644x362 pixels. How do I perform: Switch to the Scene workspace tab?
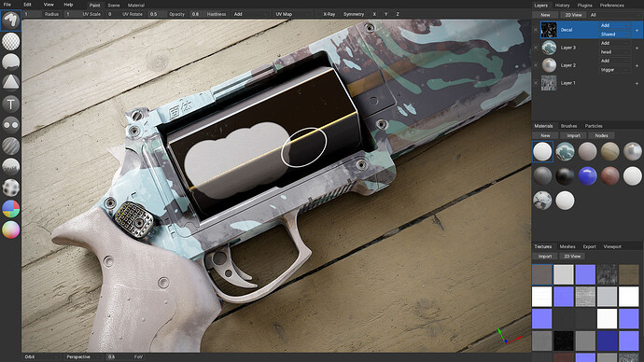[x=113, y=6]
